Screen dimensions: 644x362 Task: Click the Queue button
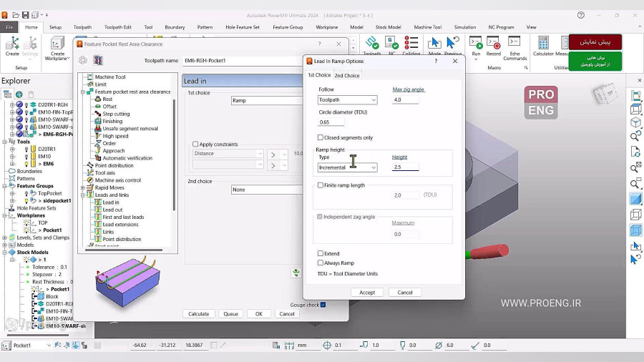(x=231, y=314)
